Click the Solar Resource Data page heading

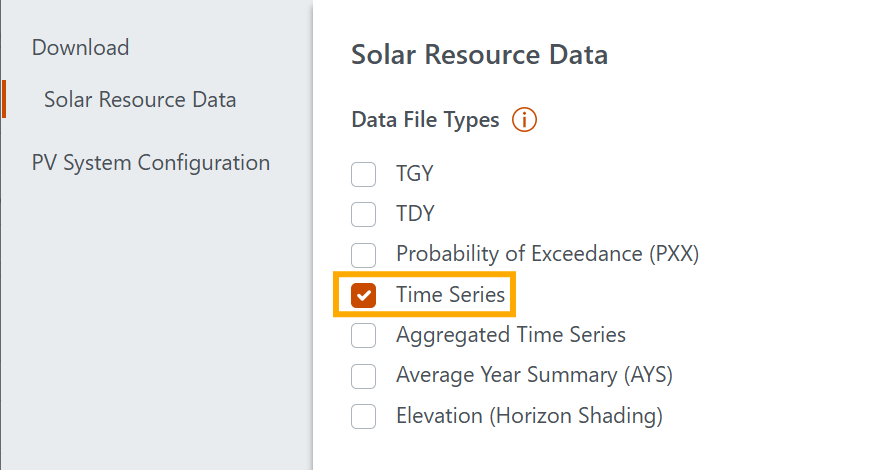click(x=479, y=55)
